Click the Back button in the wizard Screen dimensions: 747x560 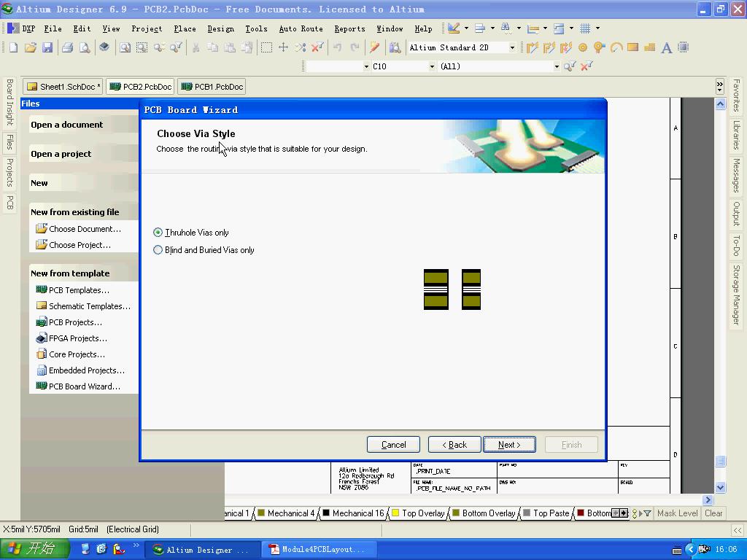454,444
